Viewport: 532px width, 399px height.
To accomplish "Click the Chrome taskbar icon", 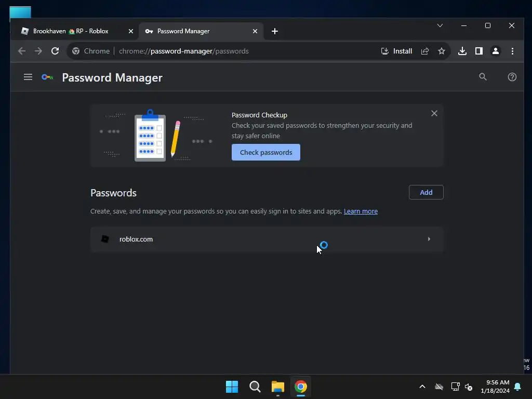I will [x=301, y=387].
